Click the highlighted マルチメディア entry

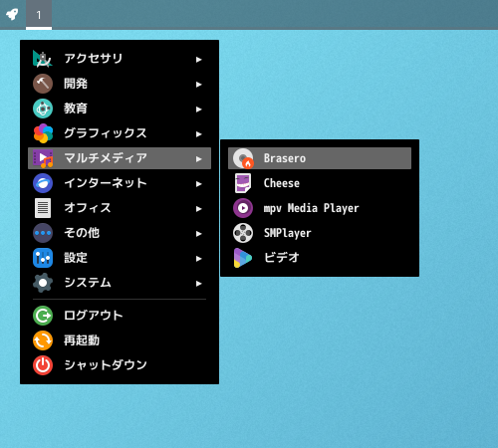coord(120,158)
